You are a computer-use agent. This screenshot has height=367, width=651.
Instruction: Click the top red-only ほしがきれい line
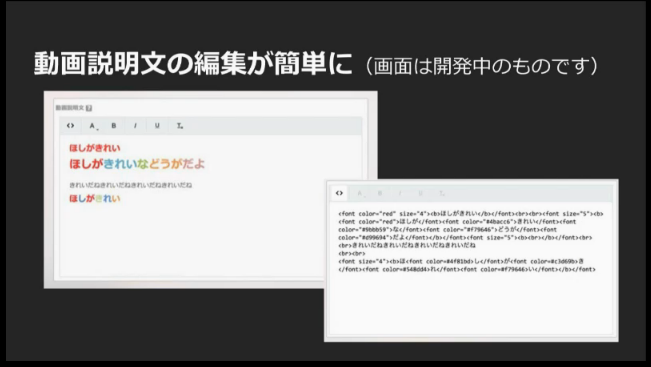click(95, 148)
